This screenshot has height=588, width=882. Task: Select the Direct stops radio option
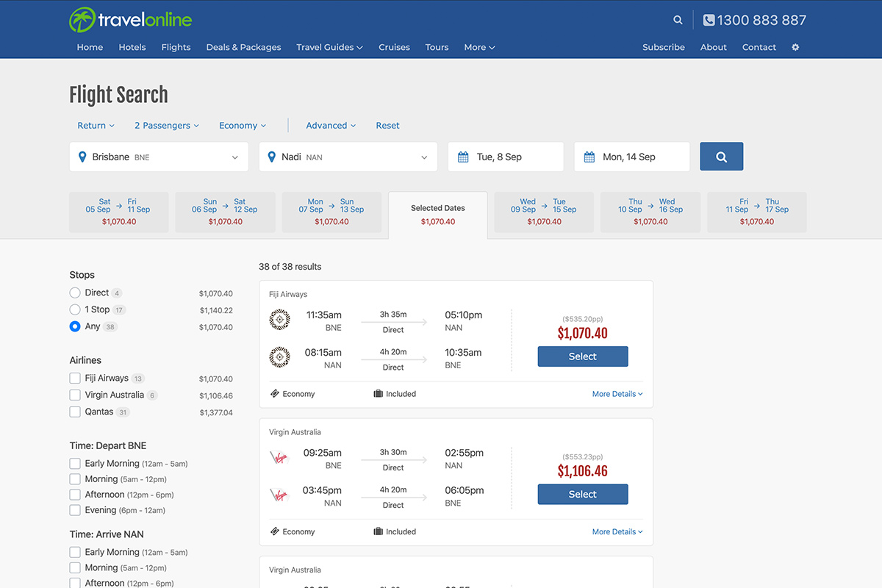click(75, 293)
